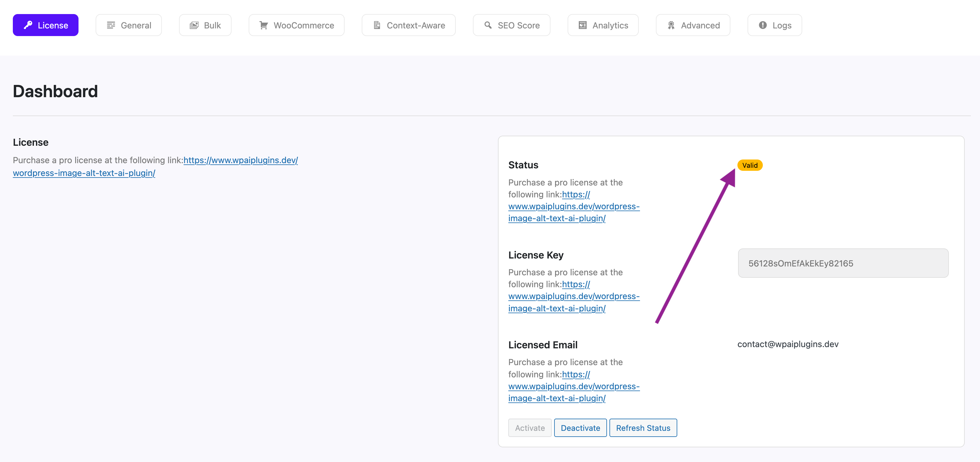Viewport: 980px width, 462px height.
Task: Click the image icon on the Bulk tab
Action: tap(194, 25)
